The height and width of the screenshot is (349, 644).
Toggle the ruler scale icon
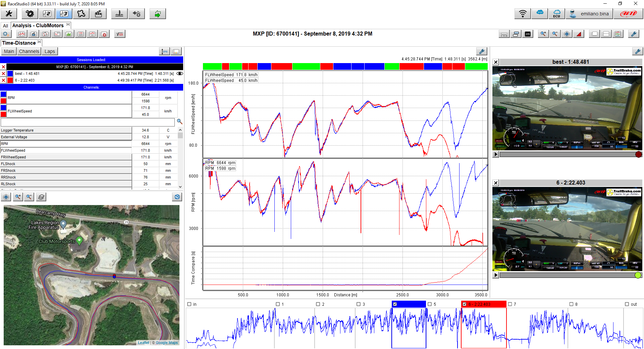point(504,34)
